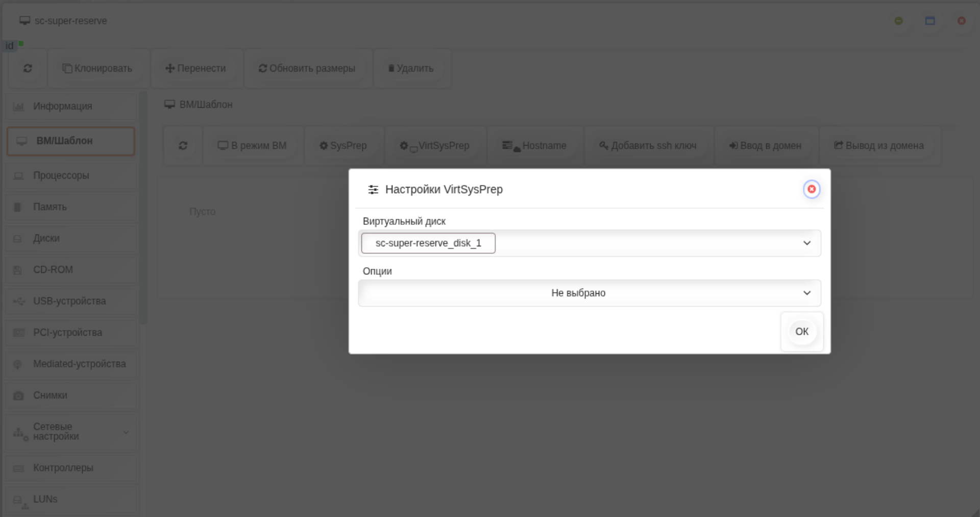Click the sc-super-reserve_disk_1 selected disk chip

428,243
